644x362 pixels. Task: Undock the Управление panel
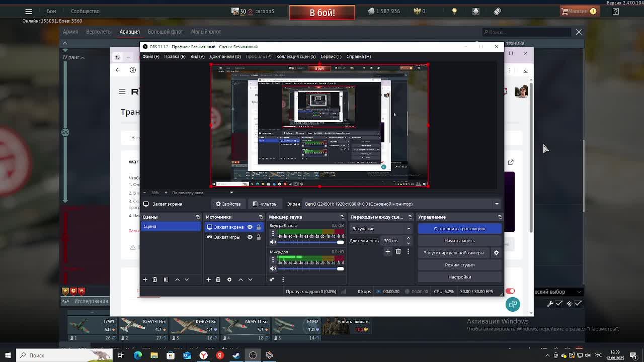coord(500,217)
